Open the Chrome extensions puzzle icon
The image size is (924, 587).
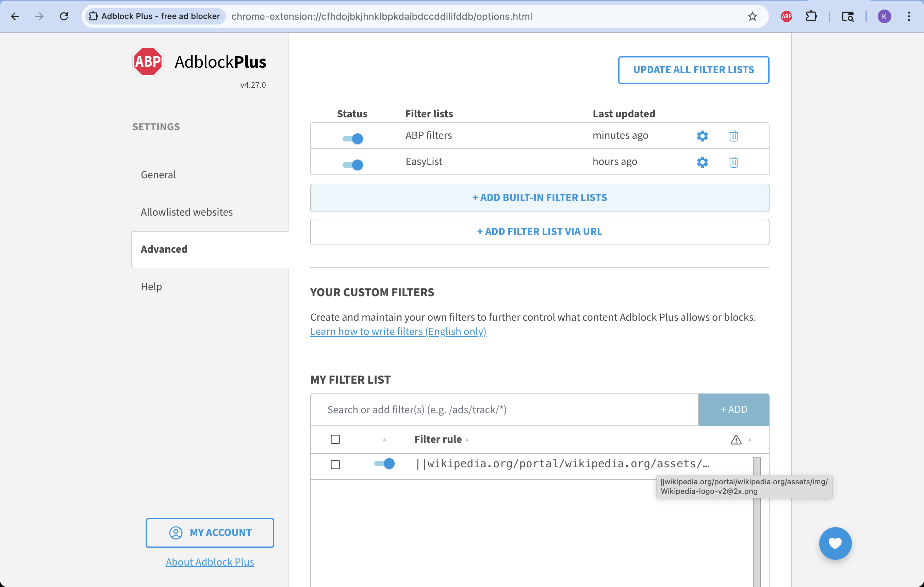pos(811,16)
